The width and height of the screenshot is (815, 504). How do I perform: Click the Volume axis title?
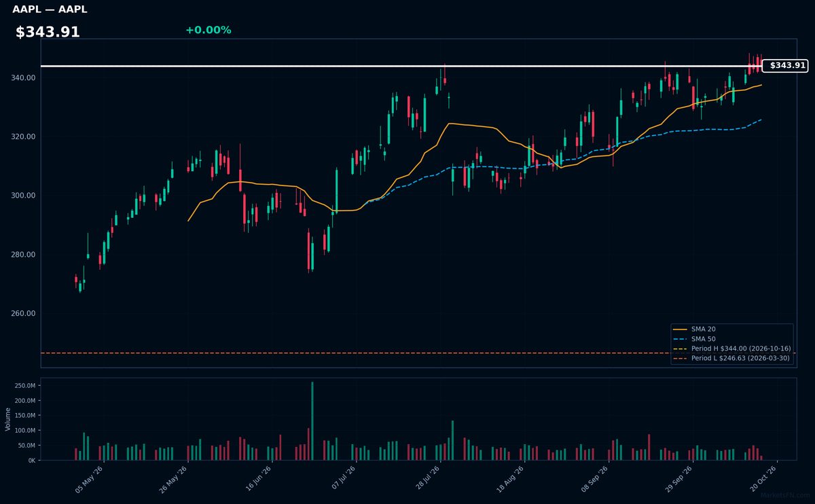(x=8, y=419)
